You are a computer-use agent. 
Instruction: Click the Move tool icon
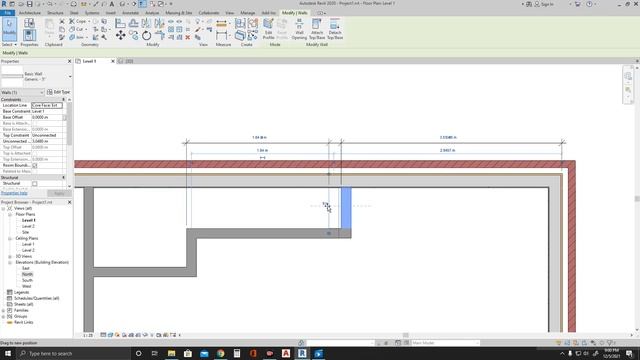pos(120,36)
